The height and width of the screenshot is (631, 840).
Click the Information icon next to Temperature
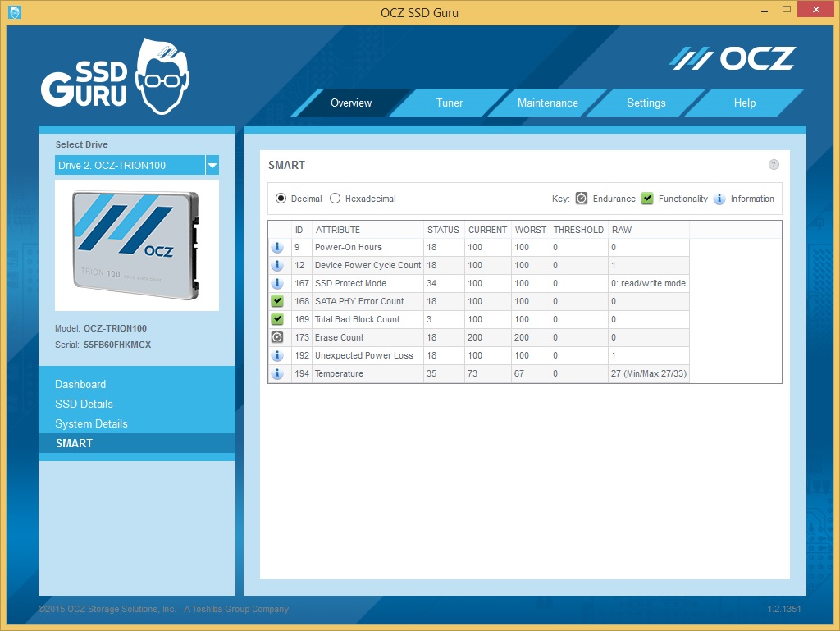[x=277, y=373]
